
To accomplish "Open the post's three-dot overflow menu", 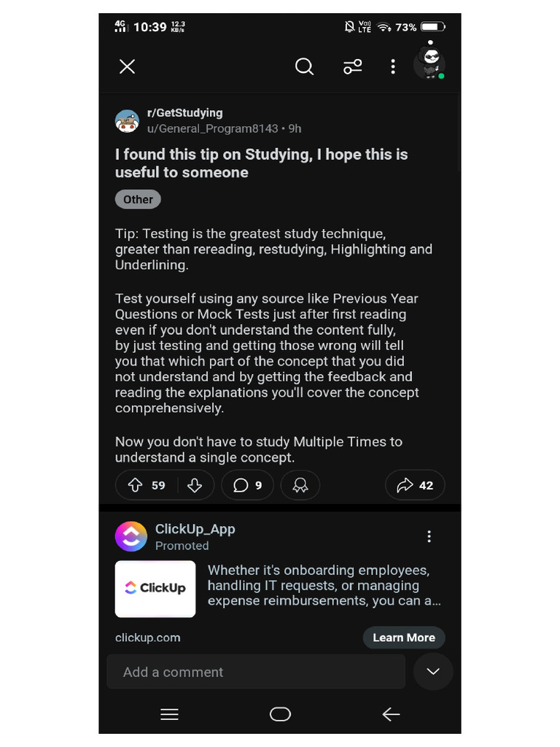I will (393, 67).
